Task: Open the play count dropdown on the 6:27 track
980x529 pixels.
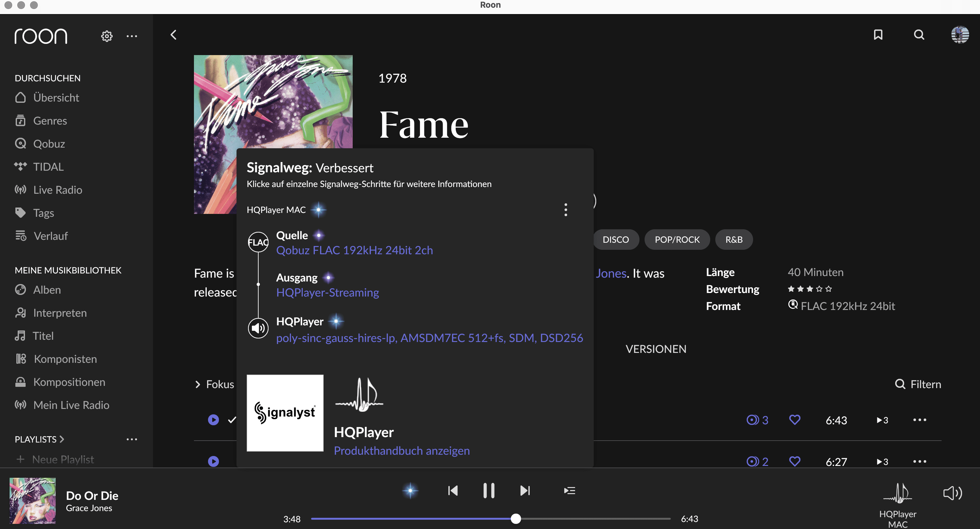Action: tap(883, 461)
